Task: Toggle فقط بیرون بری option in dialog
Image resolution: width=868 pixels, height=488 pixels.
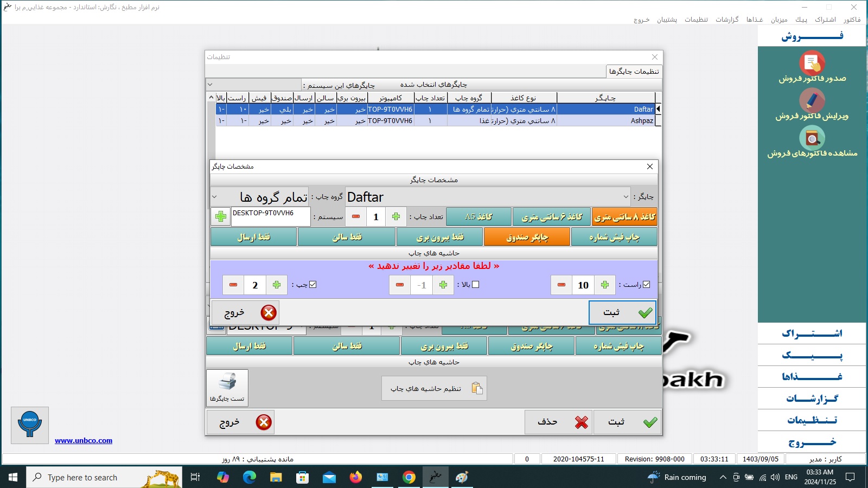Action: pyautogui.click(x=440, y=237)
